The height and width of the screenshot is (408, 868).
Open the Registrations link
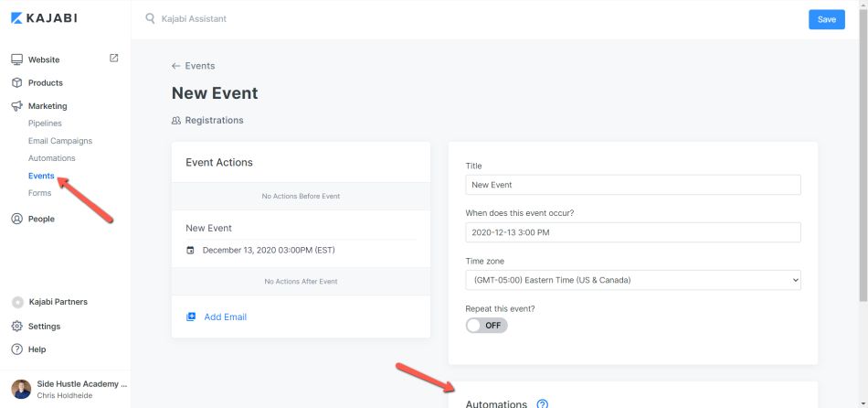[214, 120]
